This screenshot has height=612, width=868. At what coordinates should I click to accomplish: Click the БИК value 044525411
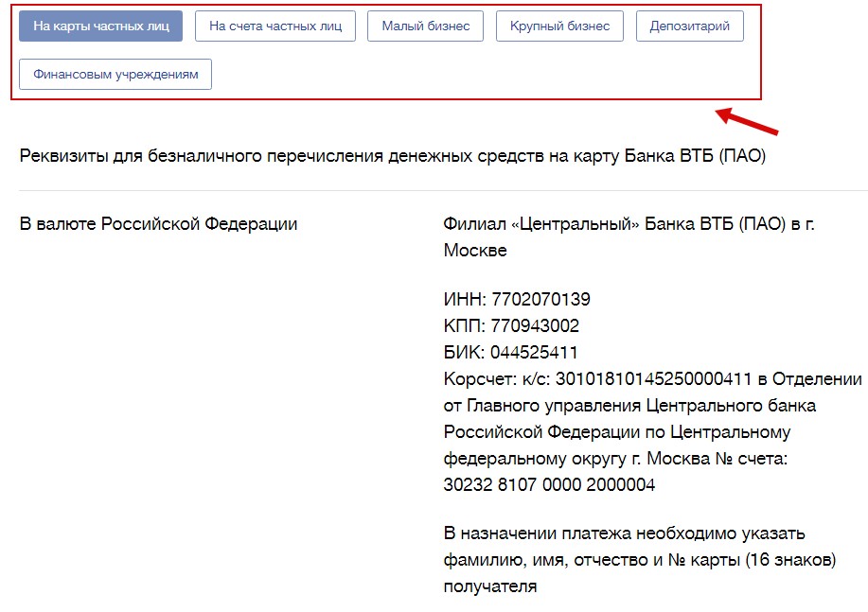pyautogui.click(x=534, y=353)
